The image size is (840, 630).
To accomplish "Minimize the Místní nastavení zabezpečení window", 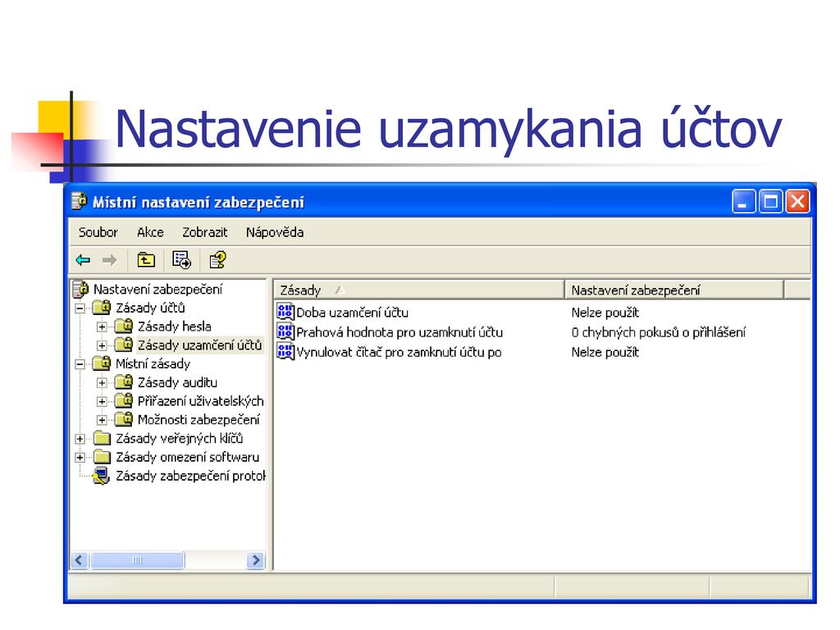I will (743, 202).
